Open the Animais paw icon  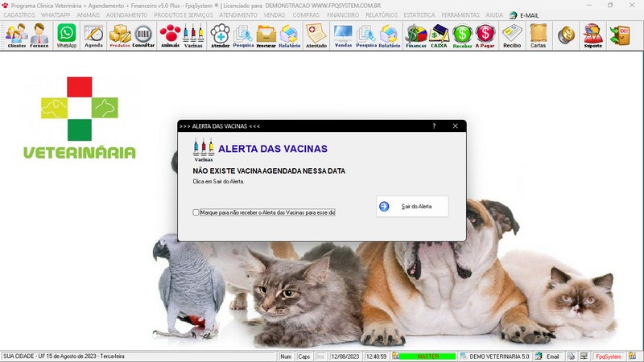170,35
